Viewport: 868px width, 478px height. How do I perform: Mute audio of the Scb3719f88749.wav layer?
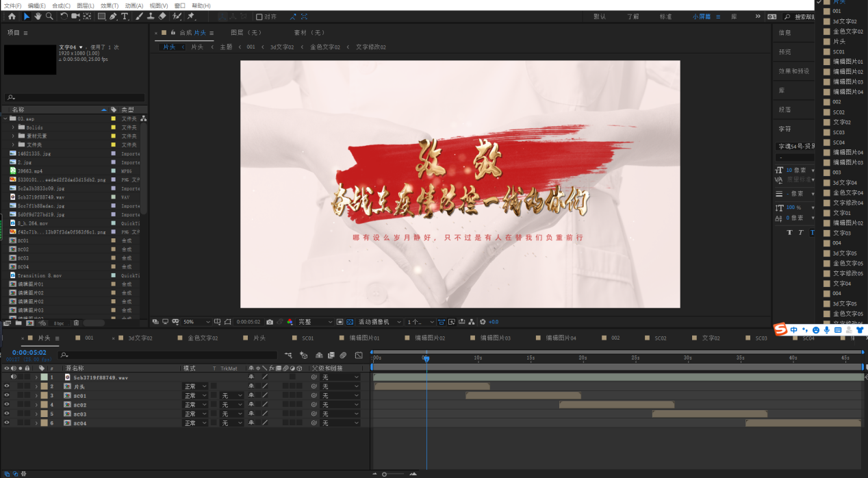click(x=14, y=377)
